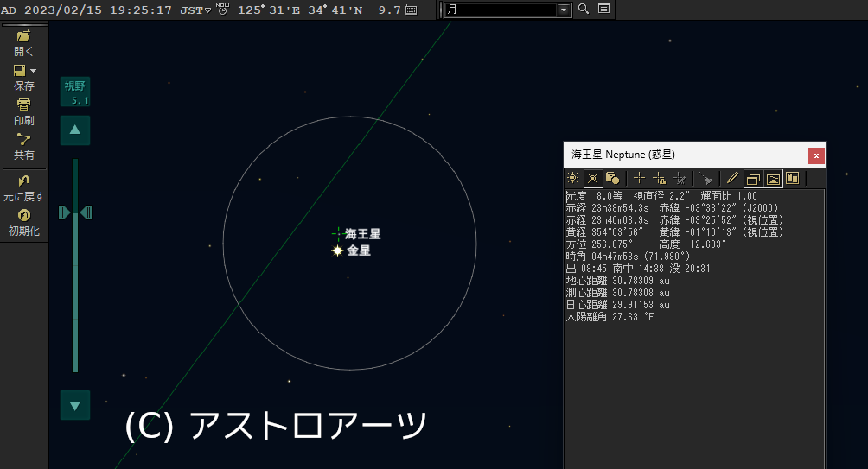
Task: Click the 初期化 reset icon
Action: pos(23,215)
